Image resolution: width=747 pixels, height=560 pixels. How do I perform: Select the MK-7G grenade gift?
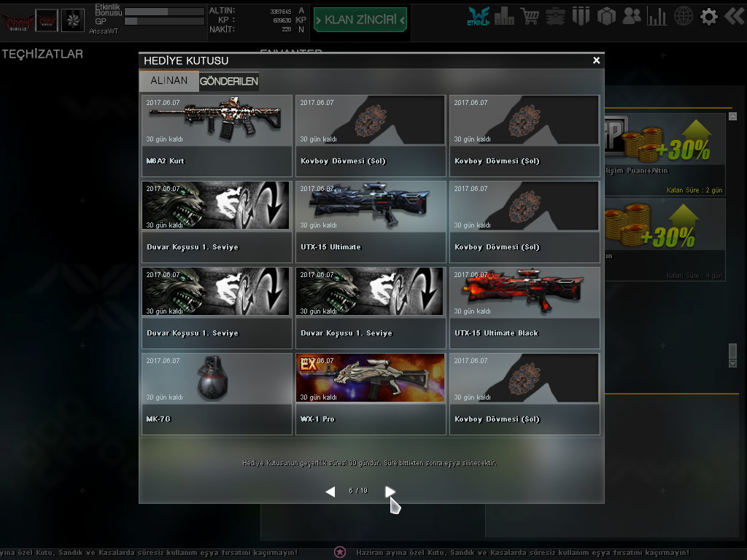(x=217, y=394)
